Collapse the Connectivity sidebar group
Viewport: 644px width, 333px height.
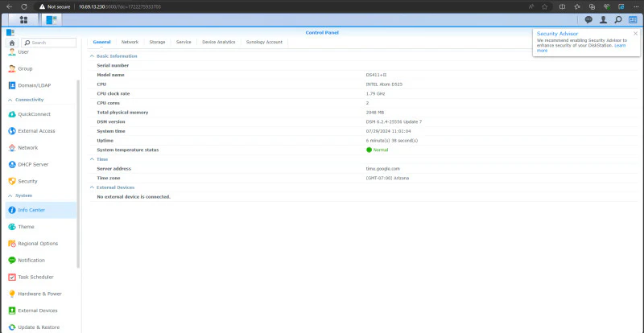click(10, 100)
